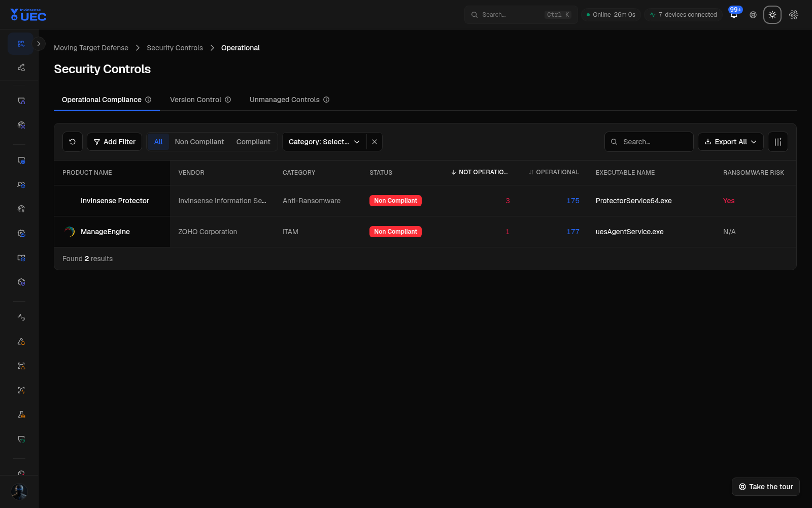Image resolution: width=812 pixels, height=508 pixels.
Task: Open the fingerprint scan sidebar icon
Action: 21,125
